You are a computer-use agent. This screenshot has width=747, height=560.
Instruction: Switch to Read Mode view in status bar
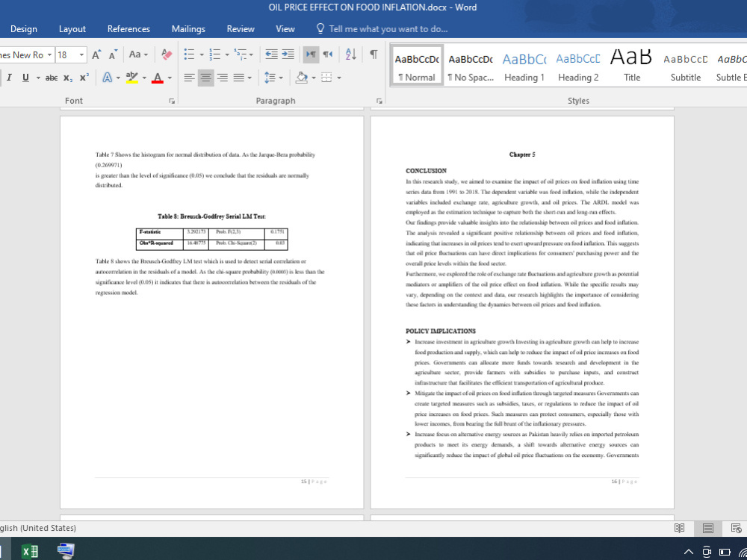click(x=680, y=528)
